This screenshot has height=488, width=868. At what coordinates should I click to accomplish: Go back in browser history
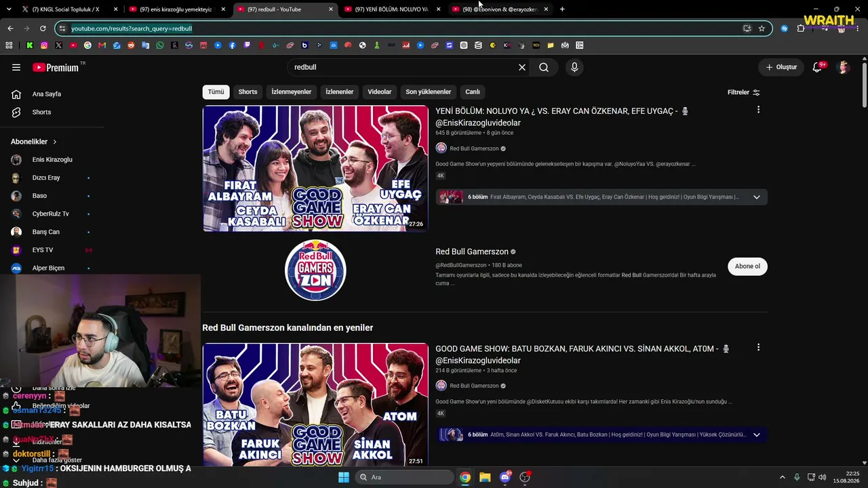pos(10,28)
